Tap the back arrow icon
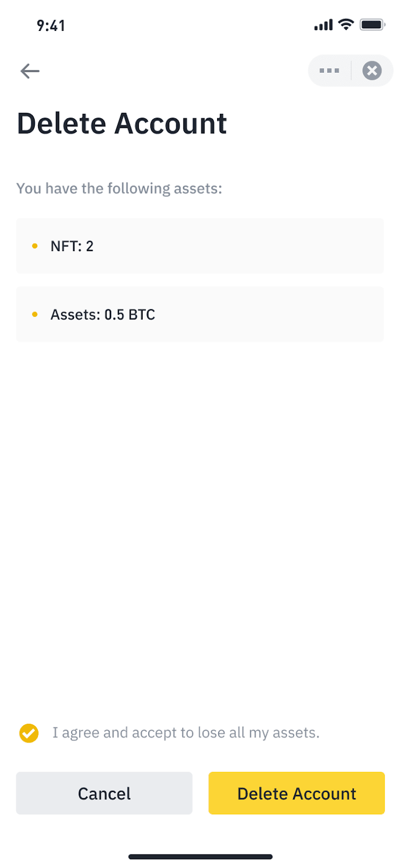Viewport: 401px width, 868px height. point(30,71)
